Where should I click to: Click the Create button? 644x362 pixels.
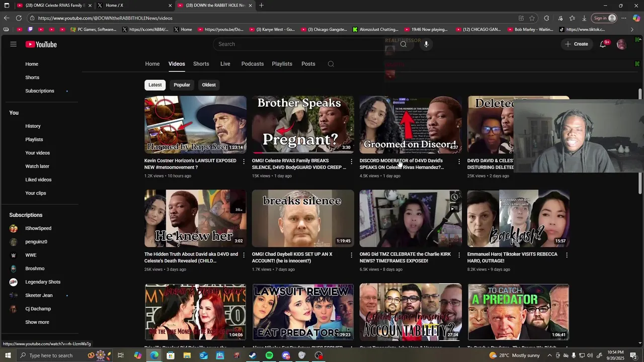coord(577,44)
